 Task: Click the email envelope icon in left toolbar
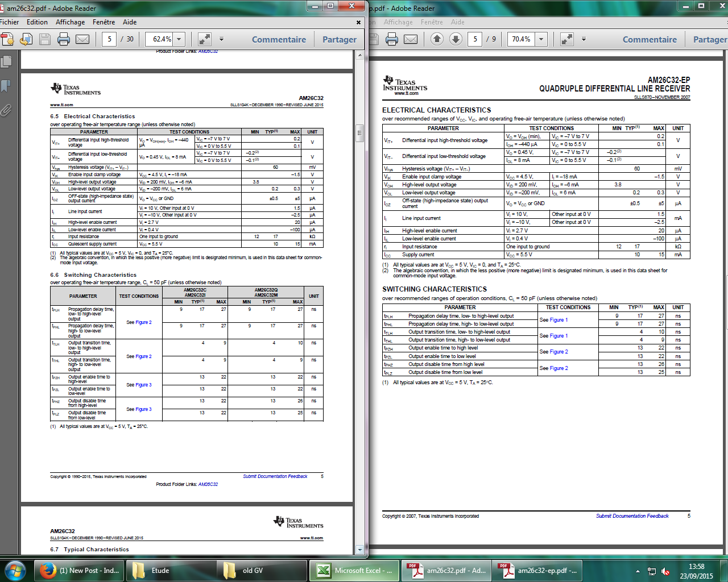82,39
